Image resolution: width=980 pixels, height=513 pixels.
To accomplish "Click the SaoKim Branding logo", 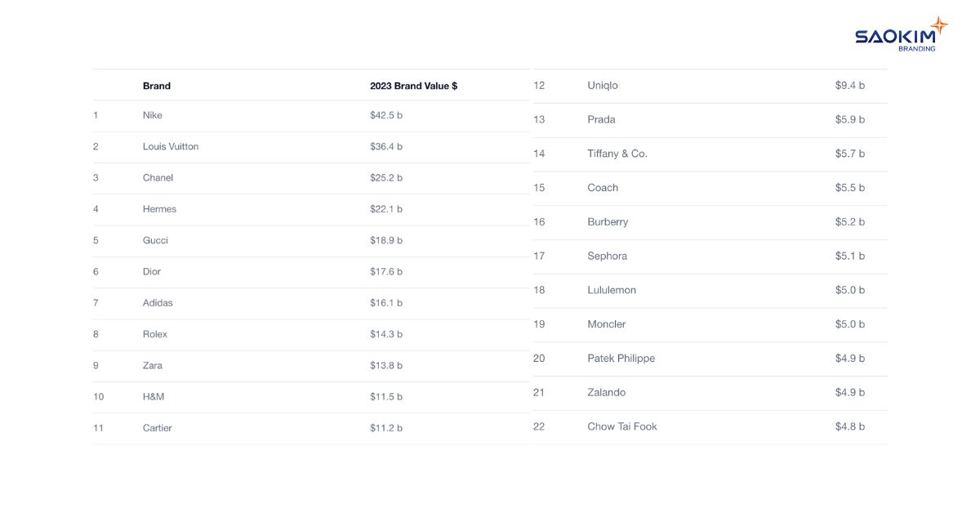I will tap(902, 34).
